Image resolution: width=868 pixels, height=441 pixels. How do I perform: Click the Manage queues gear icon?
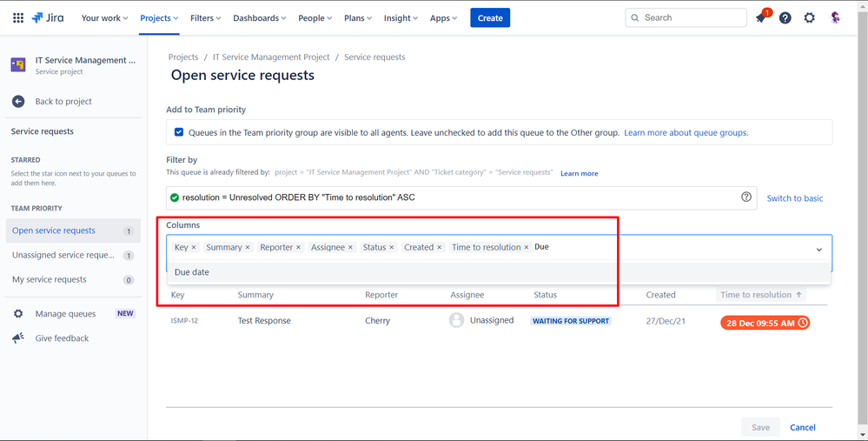(18, 314)
